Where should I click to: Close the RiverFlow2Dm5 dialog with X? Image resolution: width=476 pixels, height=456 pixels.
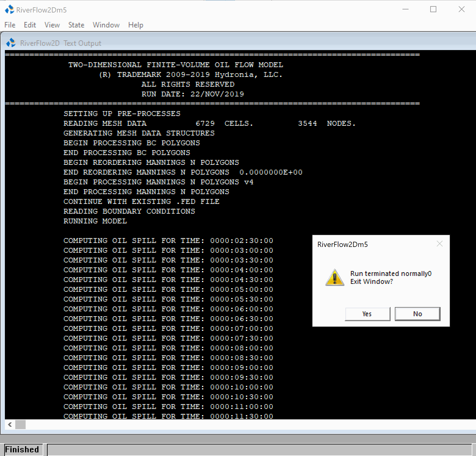pos(440,244)
